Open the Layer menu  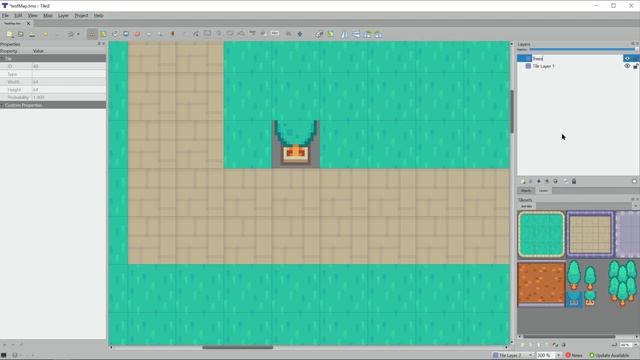point(63,16)
